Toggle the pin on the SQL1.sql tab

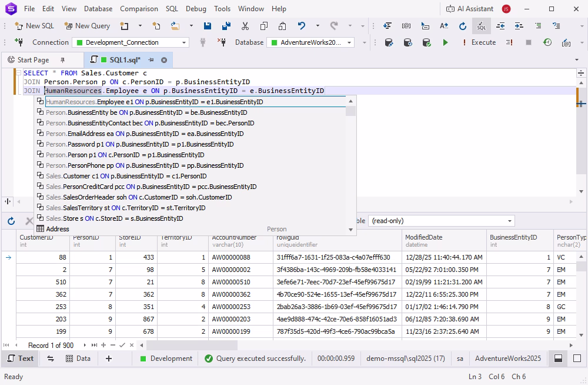tap(151, 60)
